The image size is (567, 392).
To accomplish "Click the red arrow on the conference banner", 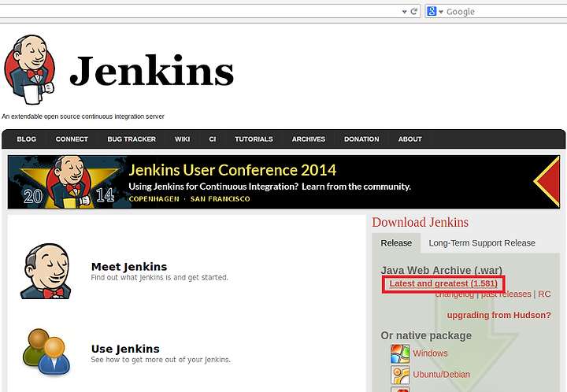I will pyautogui.click(x=547, y=182).
